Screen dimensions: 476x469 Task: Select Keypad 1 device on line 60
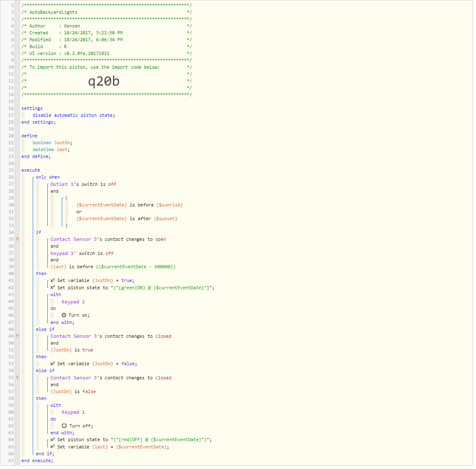[73, 412]
